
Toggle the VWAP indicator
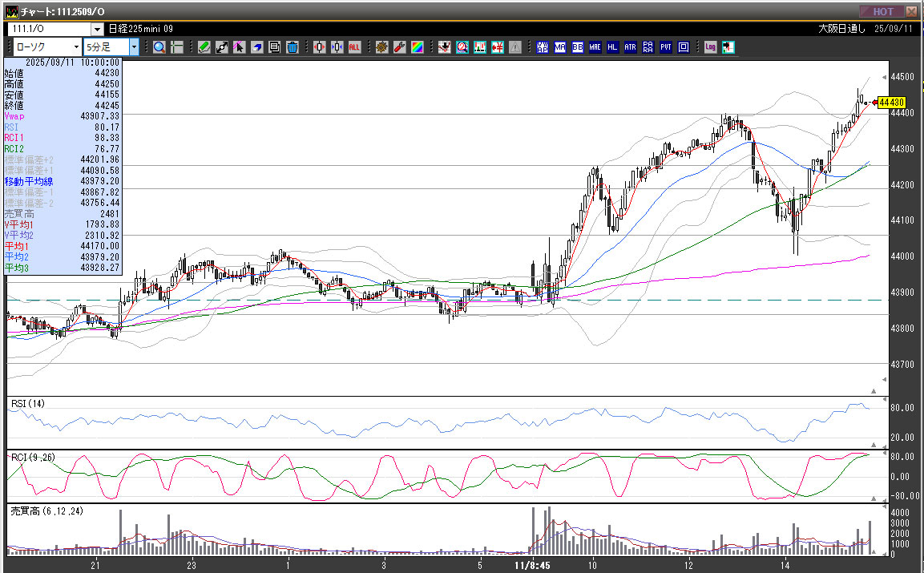(543, 47)
